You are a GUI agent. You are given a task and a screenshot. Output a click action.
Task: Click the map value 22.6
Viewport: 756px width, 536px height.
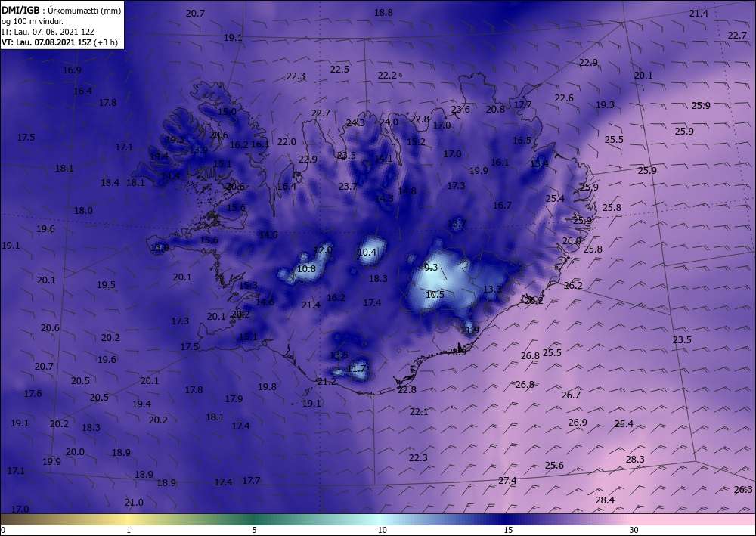tap(564, 98)
